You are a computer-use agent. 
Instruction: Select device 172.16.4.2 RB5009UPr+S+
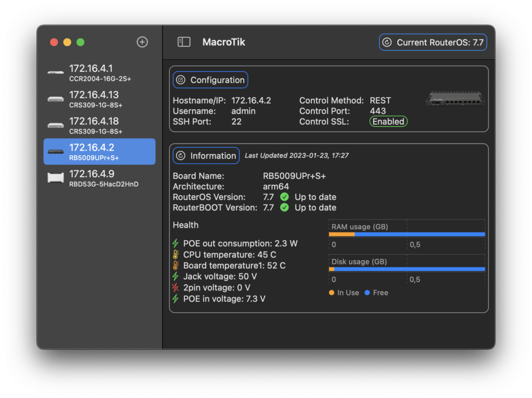(100, 152)
